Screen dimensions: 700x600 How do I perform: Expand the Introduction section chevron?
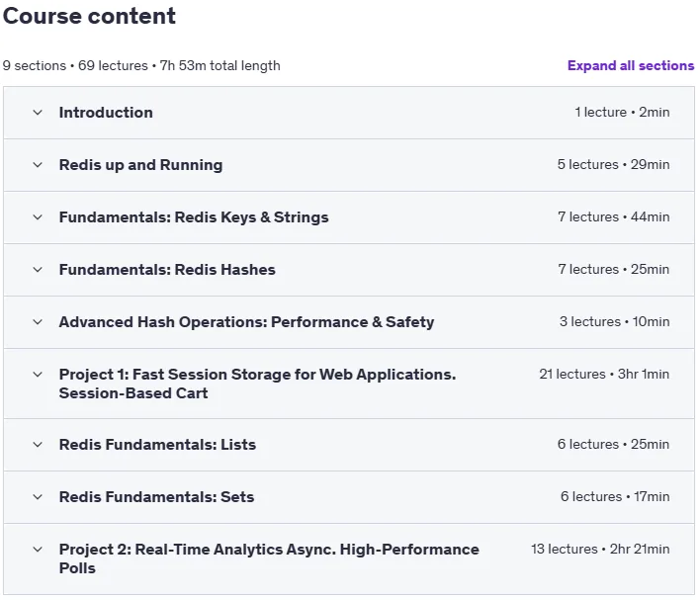point(38,113)
